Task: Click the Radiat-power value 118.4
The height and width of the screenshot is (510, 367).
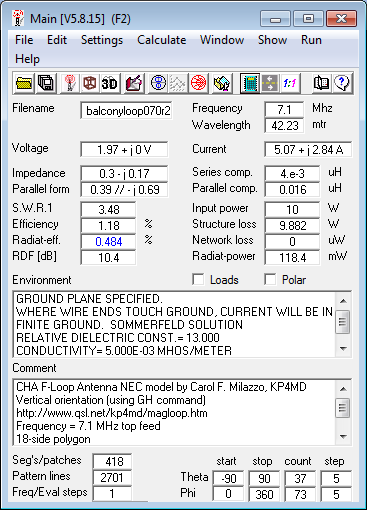Action: pyautogui.click(x=292, y=257)
